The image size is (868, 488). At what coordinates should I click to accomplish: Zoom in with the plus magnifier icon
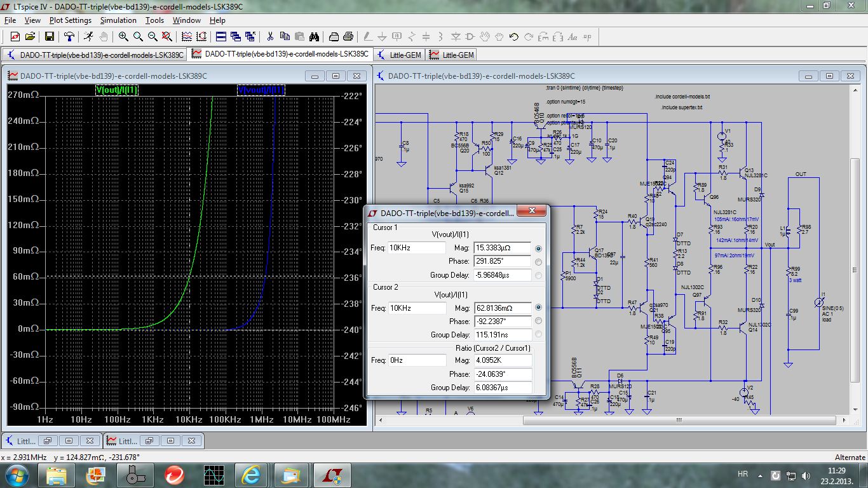[x=123, y=36]
